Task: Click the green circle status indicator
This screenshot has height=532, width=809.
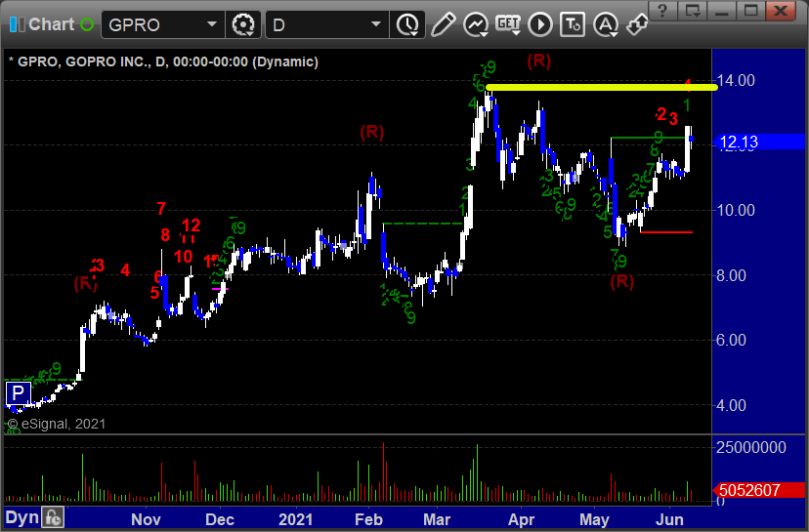Action: (87, 24)
